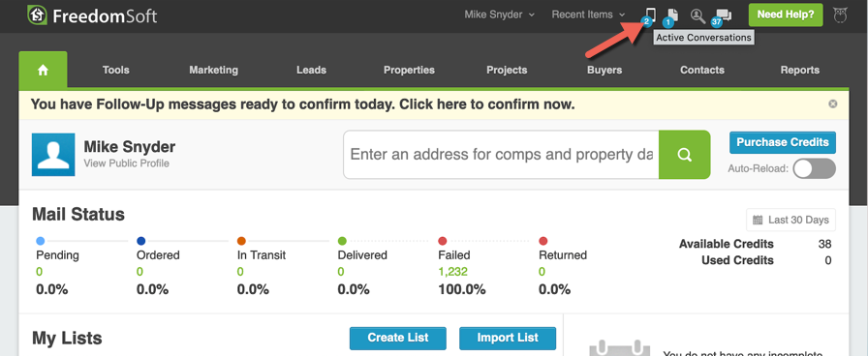The height and width of the screenshot is (356, 868).
Task: Click the Failed mail status count 1,232
Action: (x=452, y=272)
